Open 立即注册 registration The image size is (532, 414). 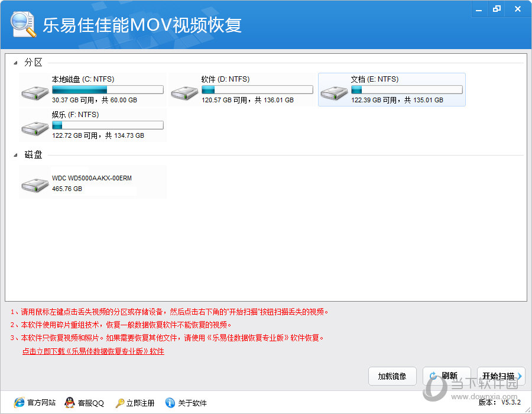140,403
